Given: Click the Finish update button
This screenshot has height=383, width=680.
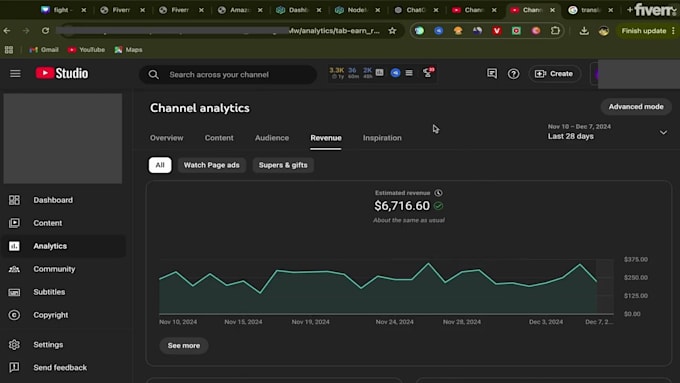Looking at the screenshot, I should click(644, 31).
